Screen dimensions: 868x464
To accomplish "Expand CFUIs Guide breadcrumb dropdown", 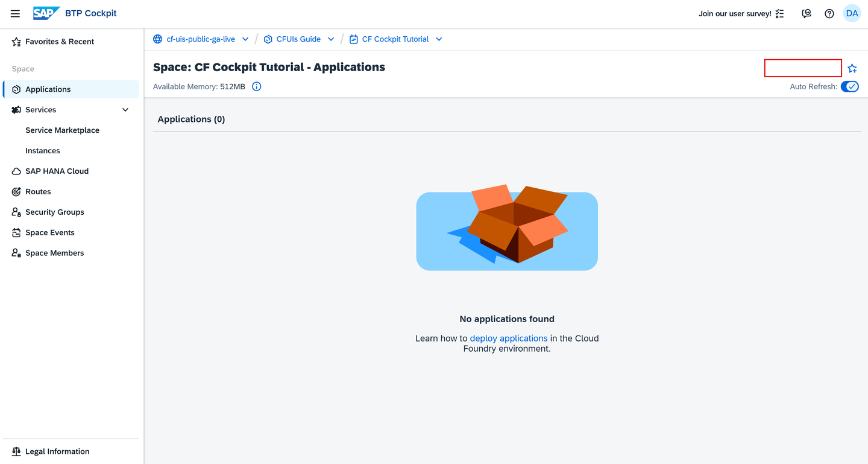I will click(x=331, y=39).
